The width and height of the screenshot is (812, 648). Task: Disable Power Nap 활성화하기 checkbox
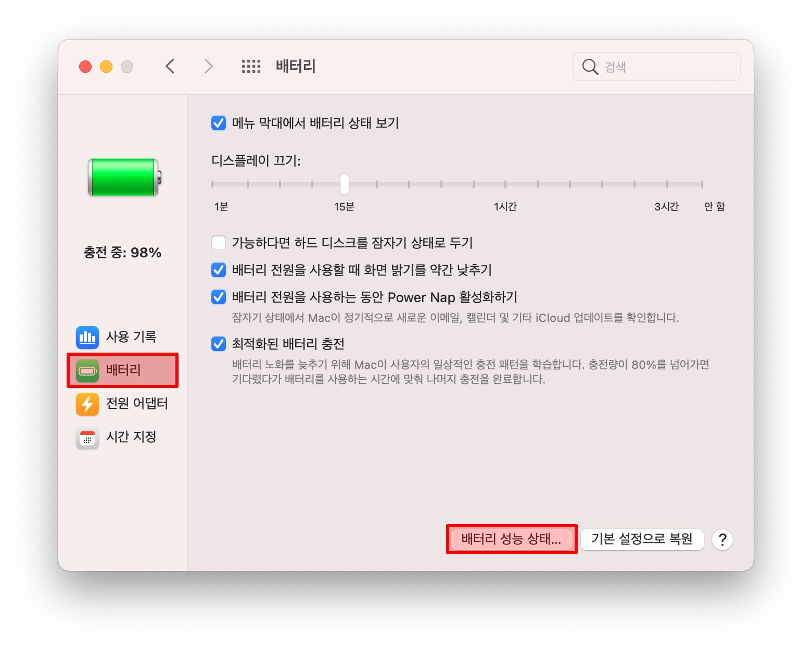pos(219,297)
